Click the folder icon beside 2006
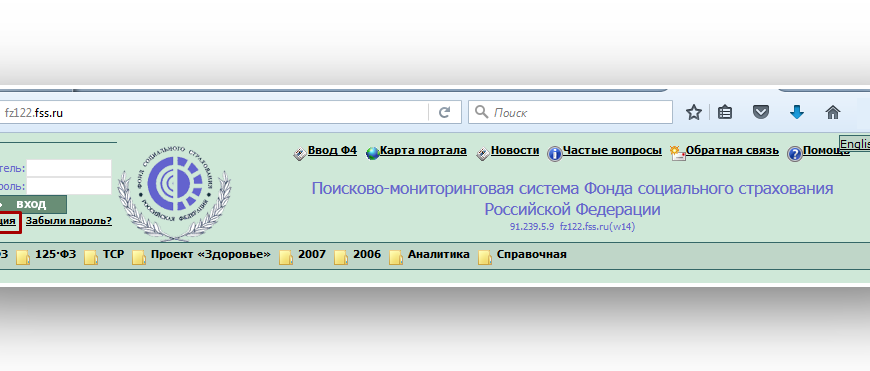Viewport: 870px width, 371px height. pyautogui.click(x=341, y=258)
